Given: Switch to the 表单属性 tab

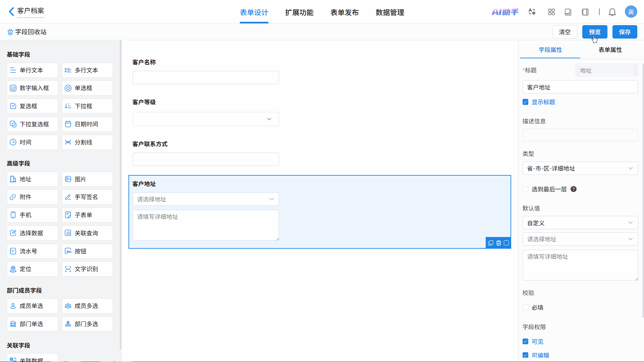Looking at the screenshot, I should (x=610, y=50).
